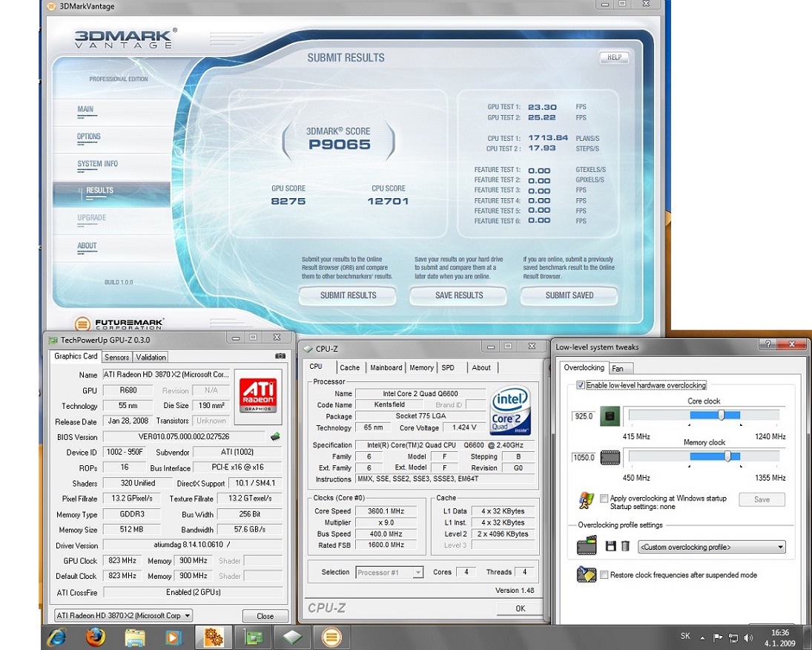
Task: Click the Futuremark logo icon
Action: tap(82, 324)
